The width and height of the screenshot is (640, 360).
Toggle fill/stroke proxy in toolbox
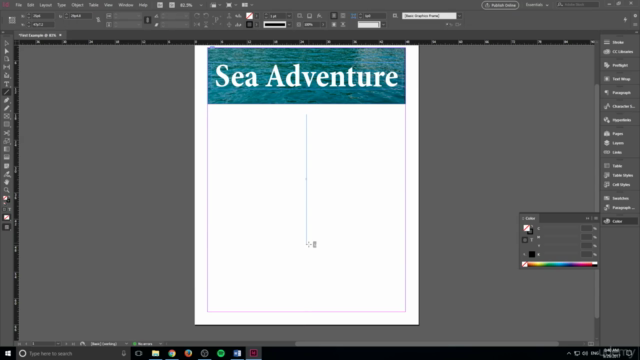6,199
